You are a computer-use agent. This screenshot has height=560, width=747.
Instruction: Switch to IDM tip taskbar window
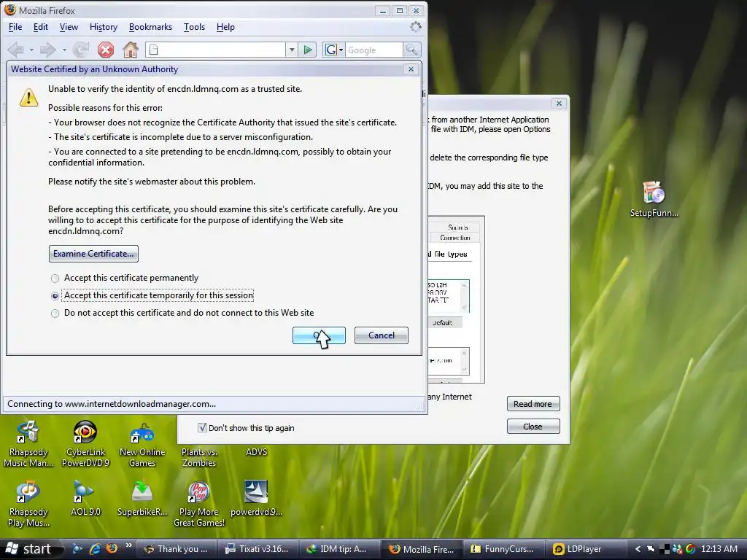[x=339, y=549]
